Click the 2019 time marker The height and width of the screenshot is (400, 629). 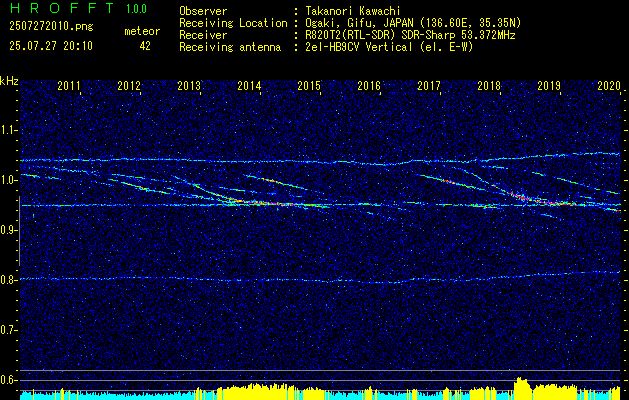click(x=549, y=85)
